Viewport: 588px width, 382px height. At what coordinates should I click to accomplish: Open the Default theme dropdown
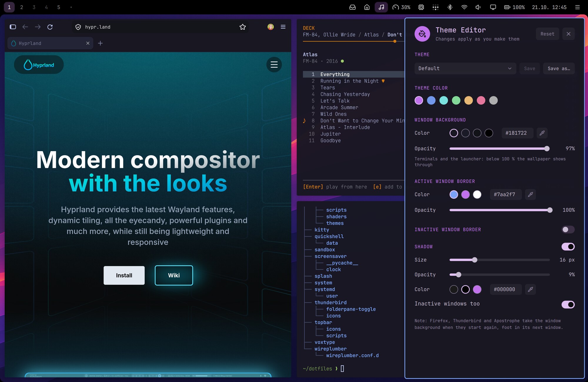point(465,69)
